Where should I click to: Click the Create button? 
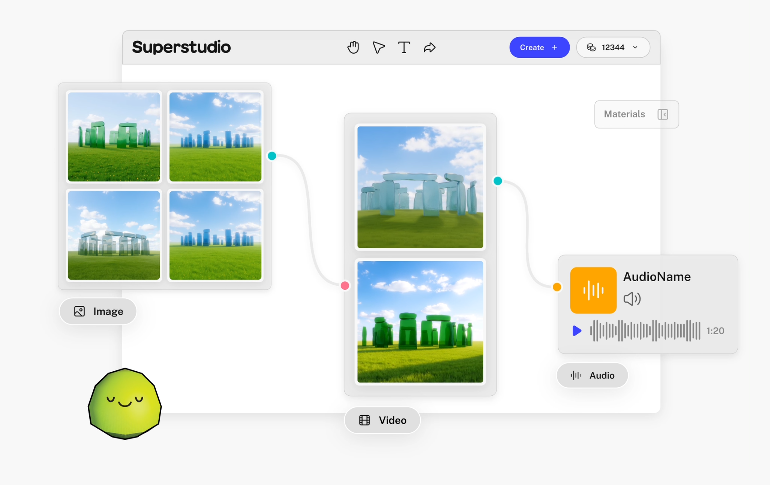539,47
